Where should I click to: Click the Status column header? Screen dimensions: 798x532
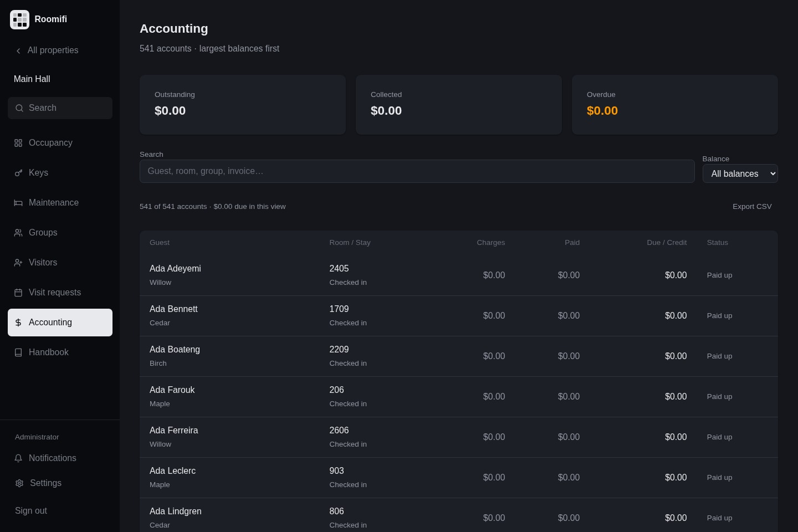click(x=717, y=243)
